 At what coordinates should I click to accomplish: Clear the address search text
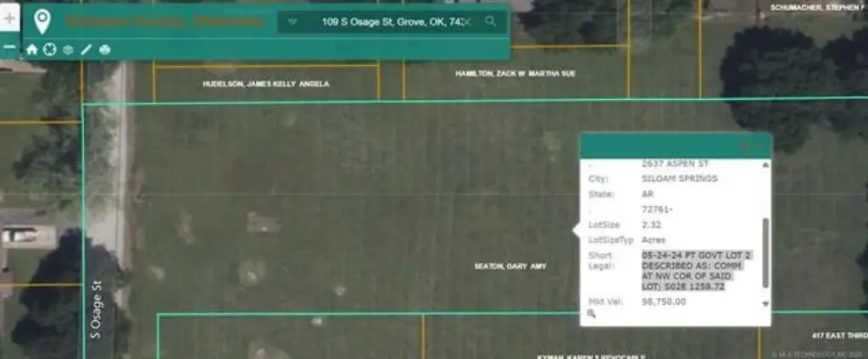click(467, 22)
